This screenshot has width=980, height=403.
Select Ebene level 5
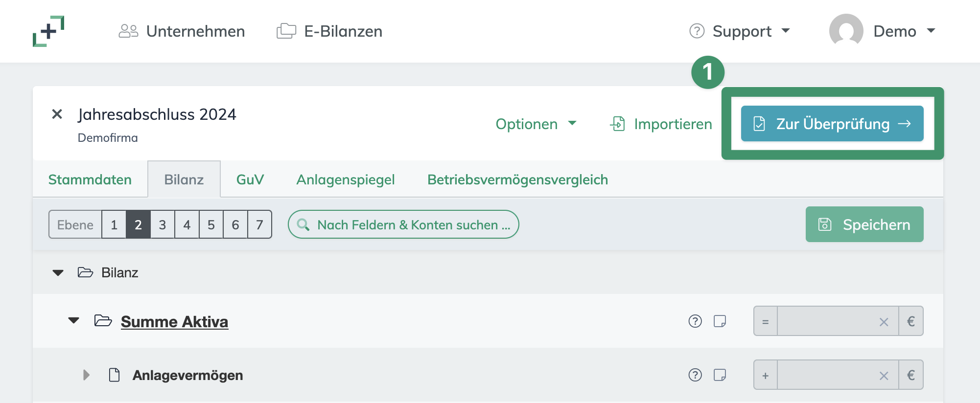(211, 224)
